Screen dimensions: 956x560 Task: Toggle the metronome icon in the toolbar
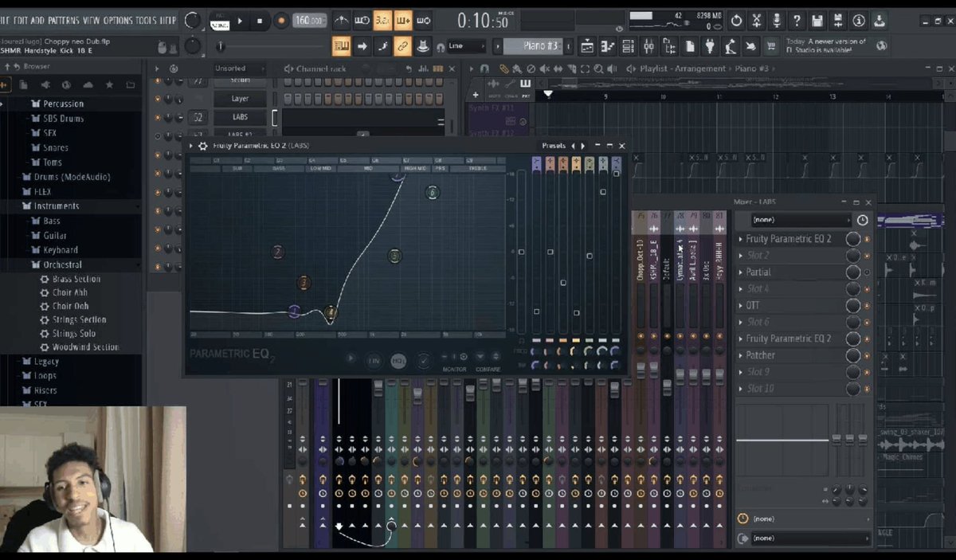(341, 21)
